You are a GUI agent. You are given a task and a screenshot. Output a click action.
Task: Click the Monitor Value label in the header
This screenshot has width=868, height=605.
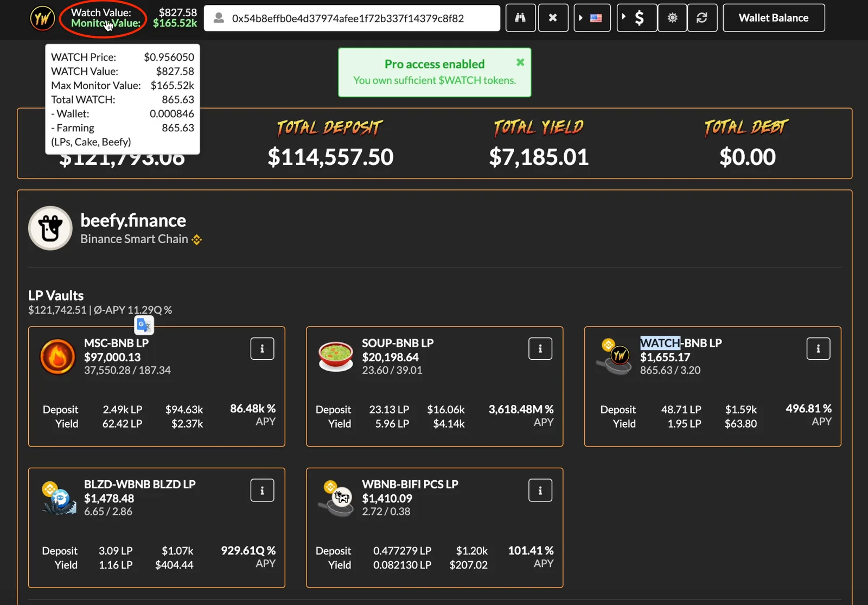[x=106, y=23]
